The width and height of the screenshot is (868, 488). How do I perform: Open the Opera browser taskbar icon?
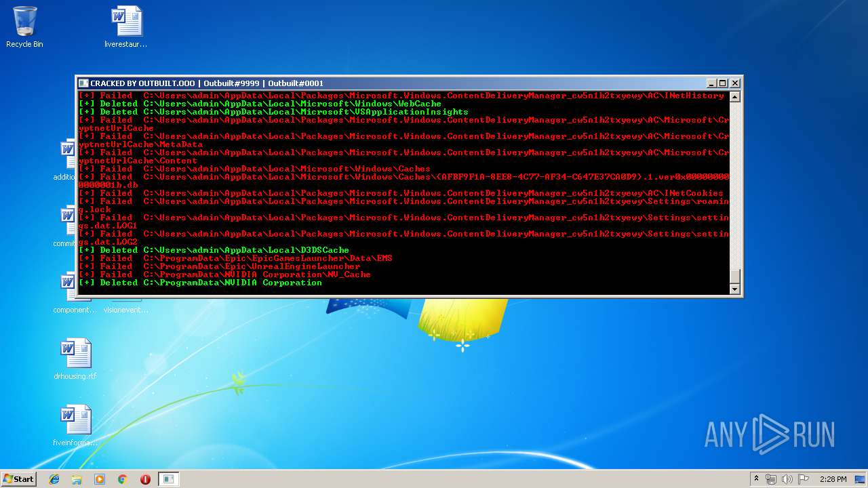click(145, 479)
